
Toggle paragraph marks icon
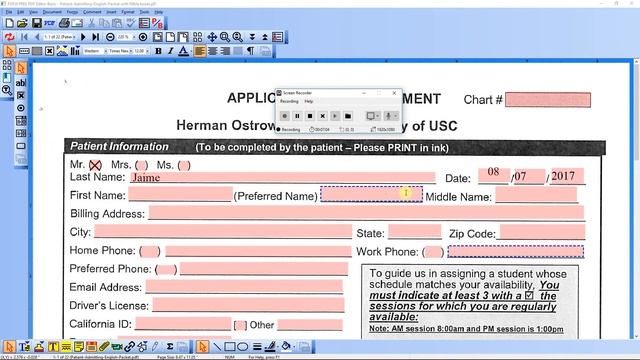pos(250,51)
